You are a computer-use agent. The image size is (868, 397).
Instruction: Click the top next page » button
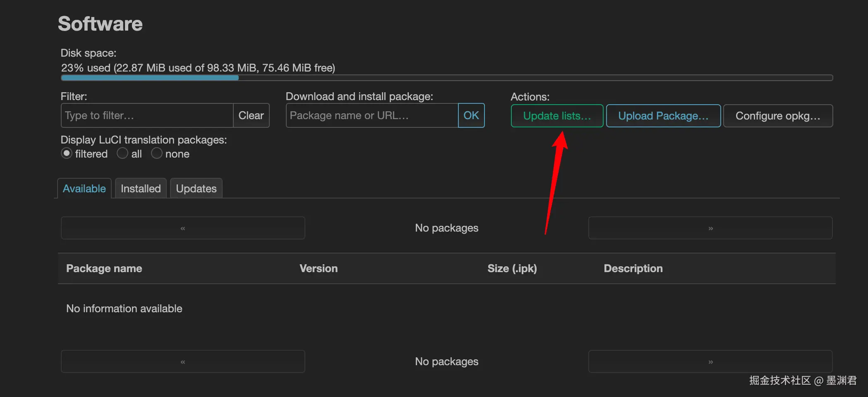pos(710,228)
